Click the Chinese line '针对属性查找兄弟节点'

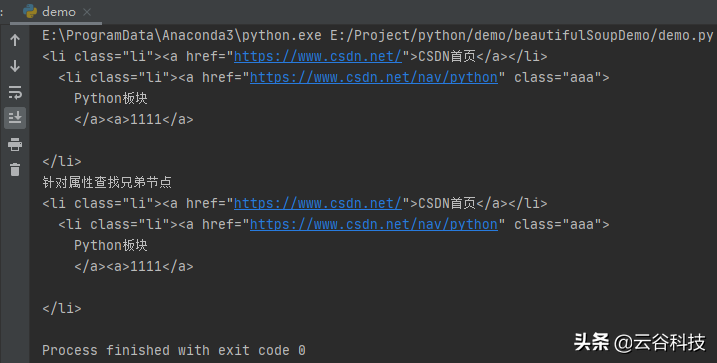point(107,182)
